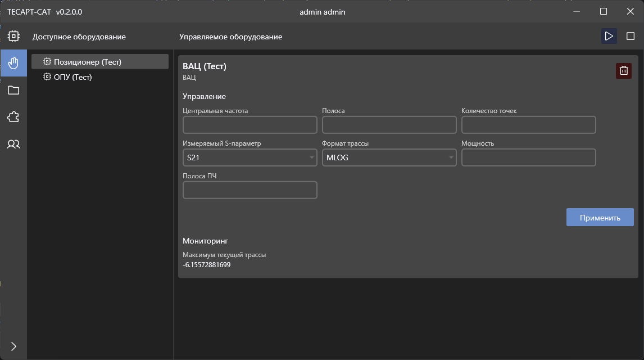Open the Измеряемый S-параметр dropdown
The width and height of the screenshot is (644, 360).
pos(250,157)
